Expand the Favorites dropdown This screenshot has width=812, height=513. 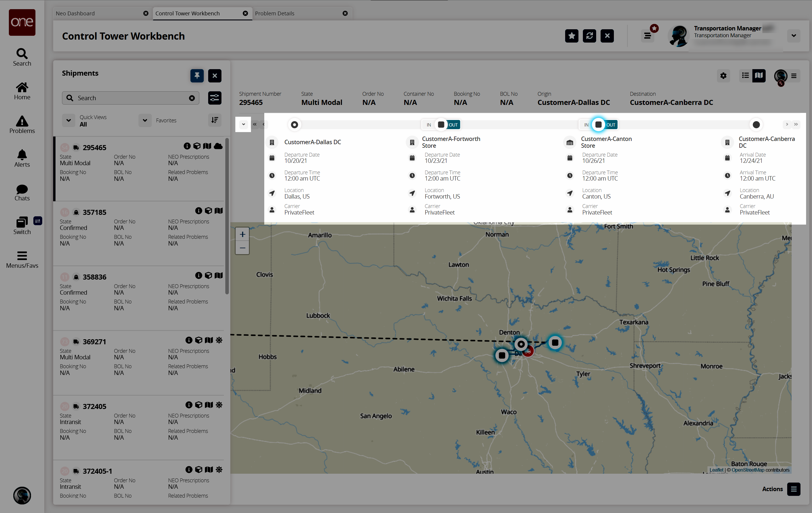tap(145, 120)
